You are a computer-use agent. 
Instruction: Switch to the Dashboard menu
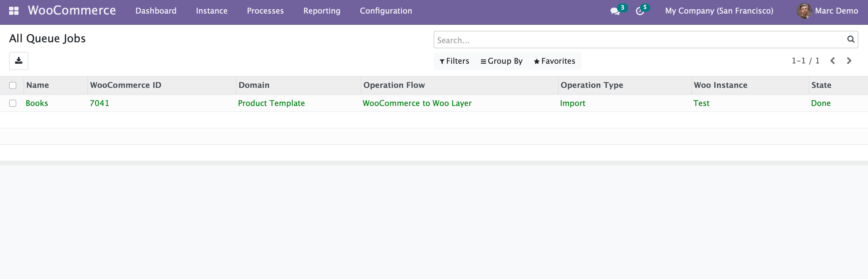156,11
